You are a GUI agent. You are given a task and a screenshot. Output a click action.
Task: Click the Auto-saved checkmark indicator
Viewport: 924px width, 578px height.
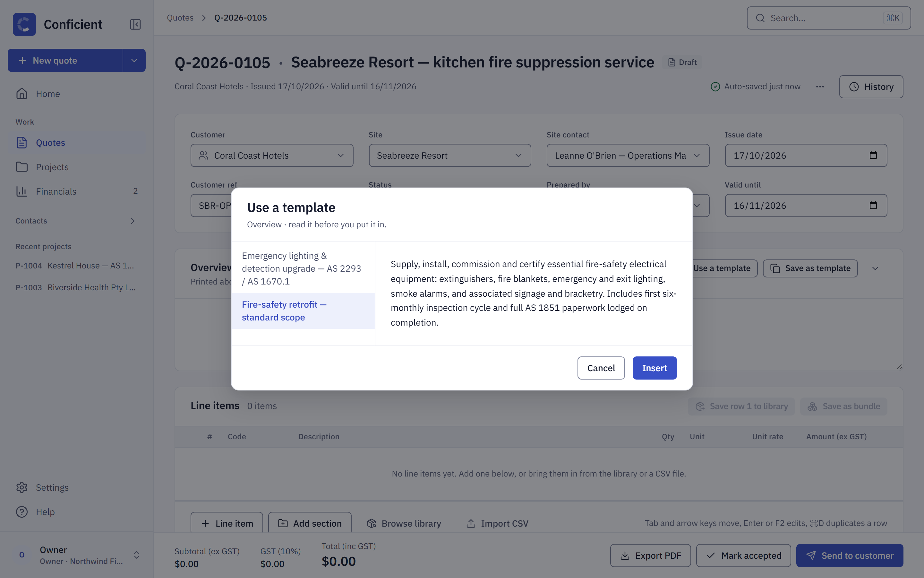coord(715,87)
